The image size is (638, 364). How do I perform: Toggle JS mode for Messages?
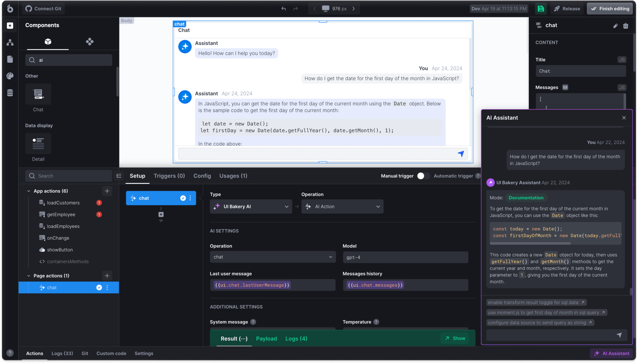click(x=622, y=87)
